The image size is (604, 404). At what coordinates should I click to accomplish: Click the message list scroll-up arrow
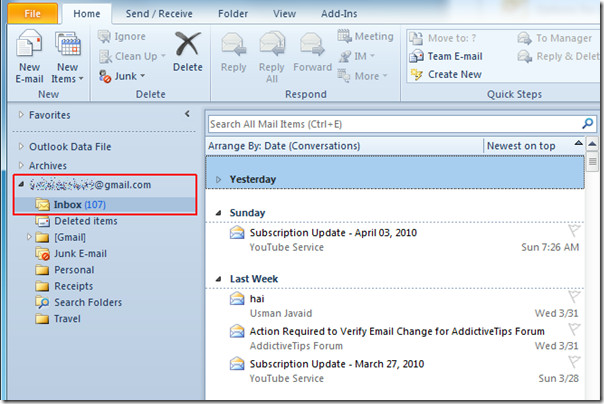(592, 144)
